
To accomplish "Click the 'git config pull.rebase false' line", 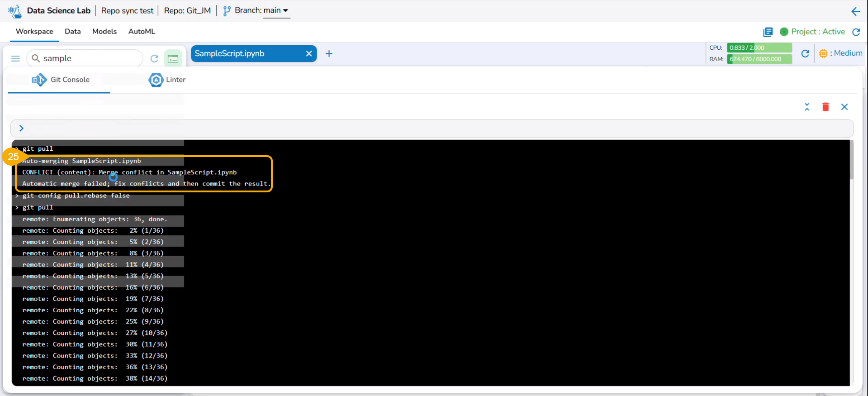I will coord(76,196).
